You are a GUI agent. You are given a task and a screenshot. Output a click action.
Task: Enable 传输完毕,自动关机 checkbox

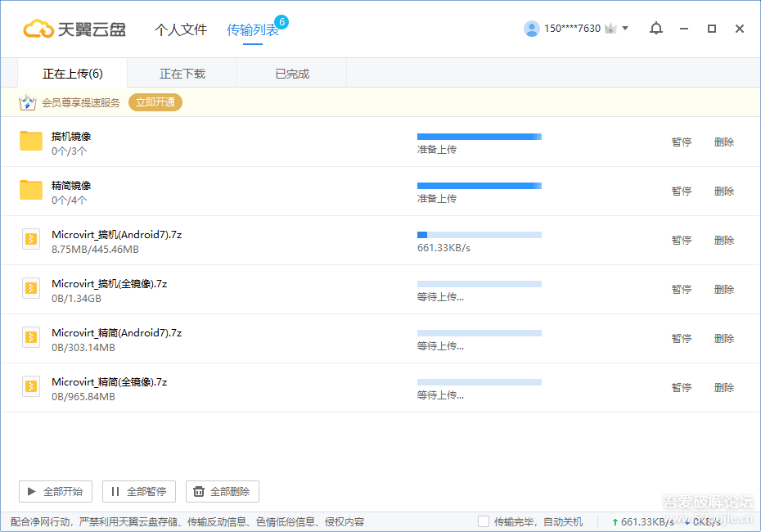484,521
